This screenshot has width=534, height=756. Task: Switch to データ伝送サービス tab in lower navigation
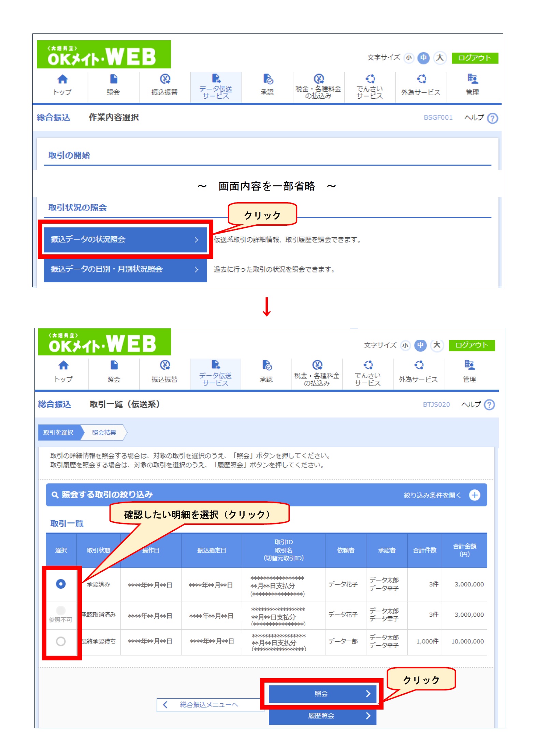(215, 374)
